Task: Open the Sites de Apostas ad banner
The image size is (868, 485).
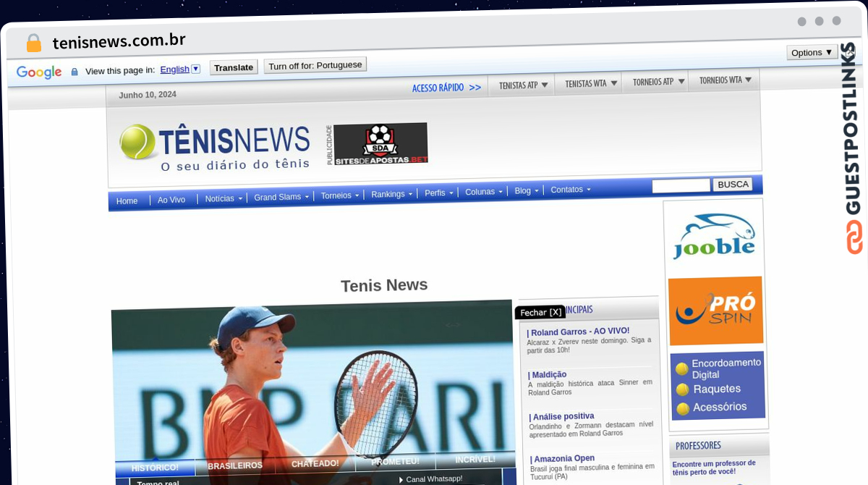Action: [380, 143]
